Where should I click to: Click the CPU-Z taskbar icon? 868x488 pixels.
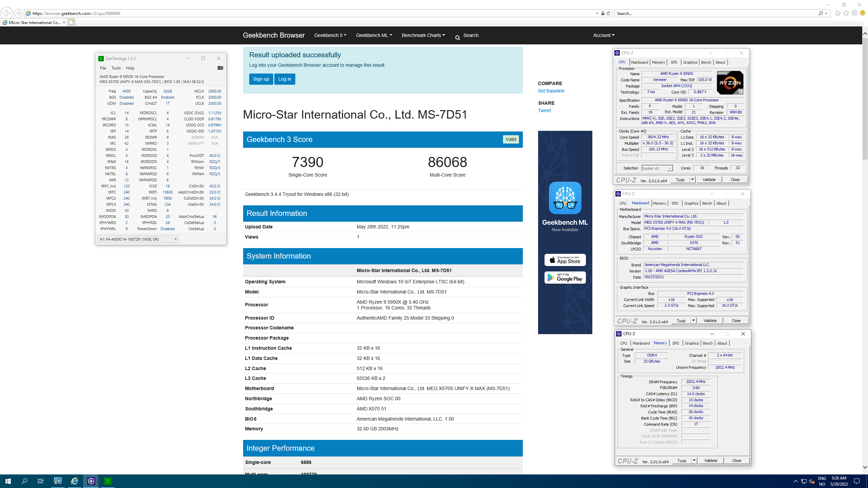91,481
